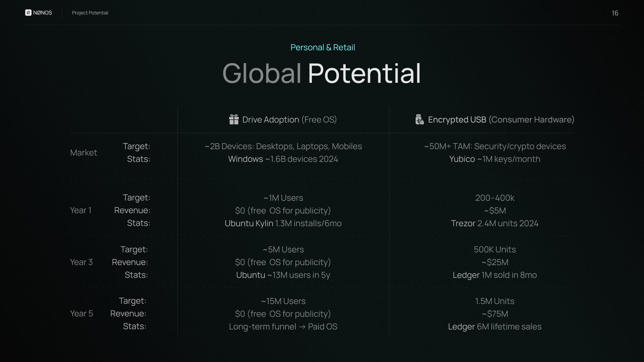Click the gift icon beside Drive Adoption
The width and height of the screenshot is (644, 362).
coord(234,119)
